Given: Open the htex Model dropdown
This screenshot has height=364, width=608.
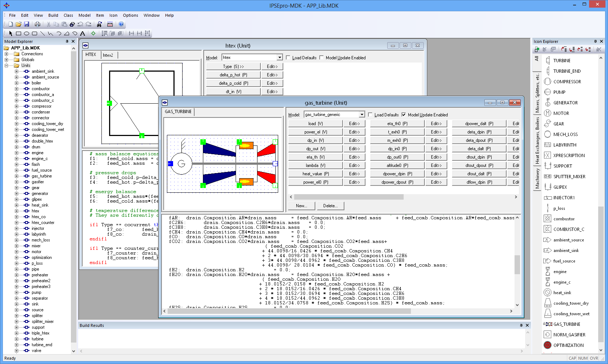Looking at the screenshot, I should (279, 58).
